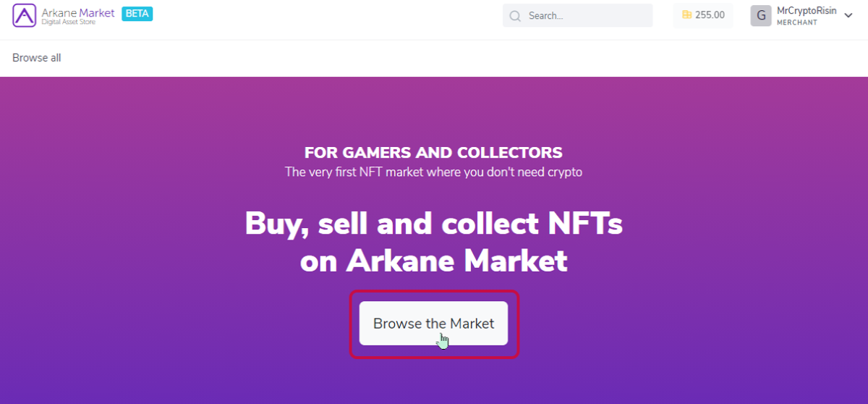The height and width of the screenshot is (404, 868).
Task: Click the word 'Arkane' in the logo
Action: (59, 12)
